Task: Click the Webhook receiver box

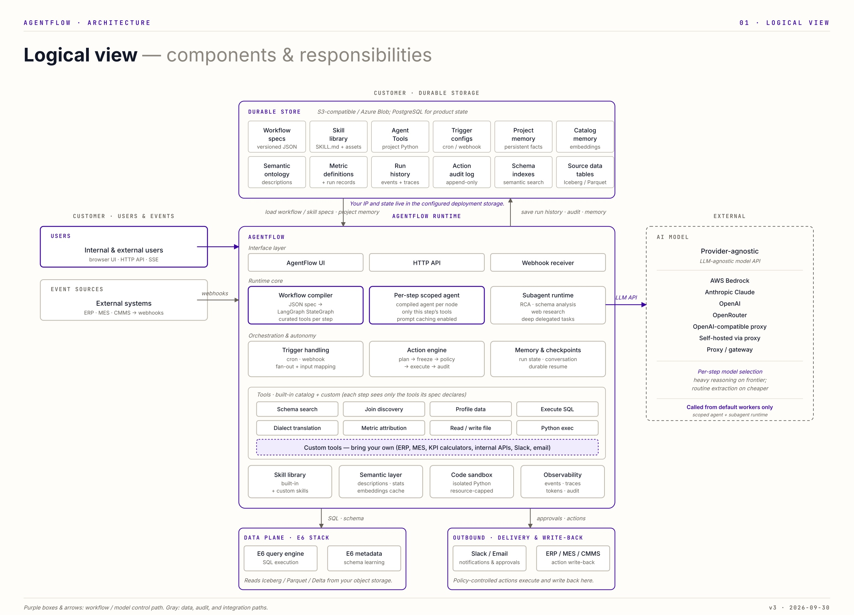Action: [x=548, y=263]
